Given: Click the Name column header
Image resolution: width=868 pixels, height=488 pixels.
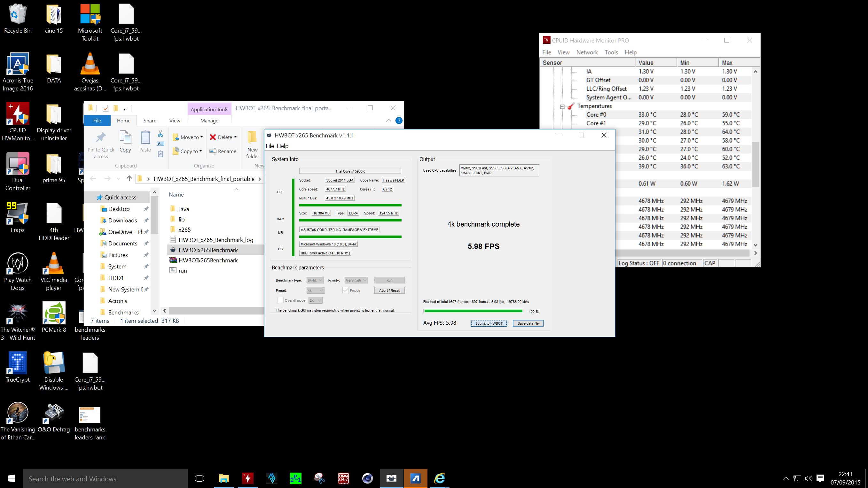Looking at the screenshot, I should tap(176, 195).
